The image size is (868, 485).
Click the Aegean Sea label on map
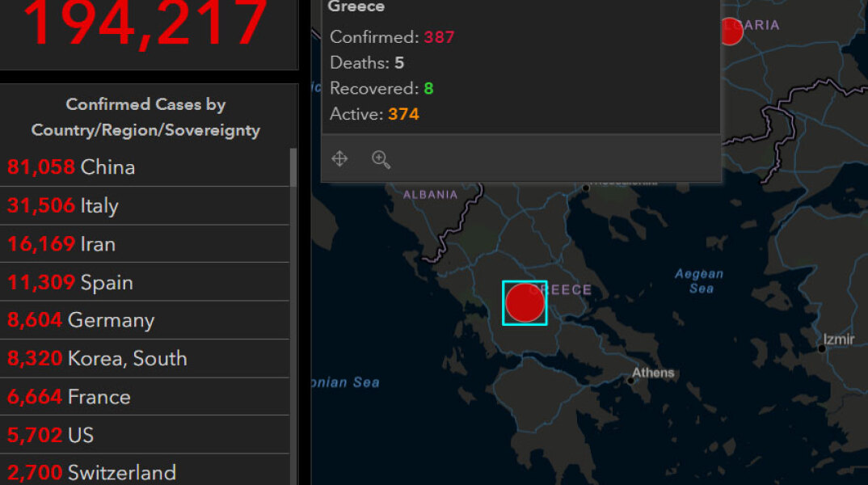point(700,281)
